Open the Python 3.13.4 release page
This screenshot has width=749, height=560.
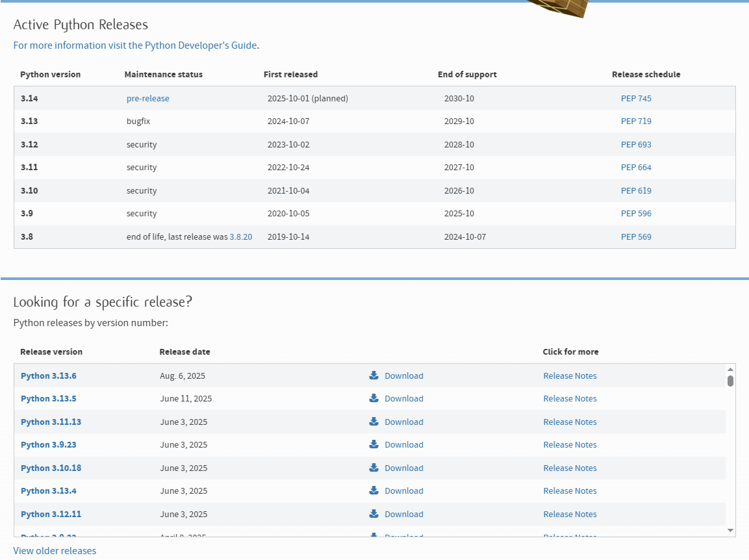point(48,490)
